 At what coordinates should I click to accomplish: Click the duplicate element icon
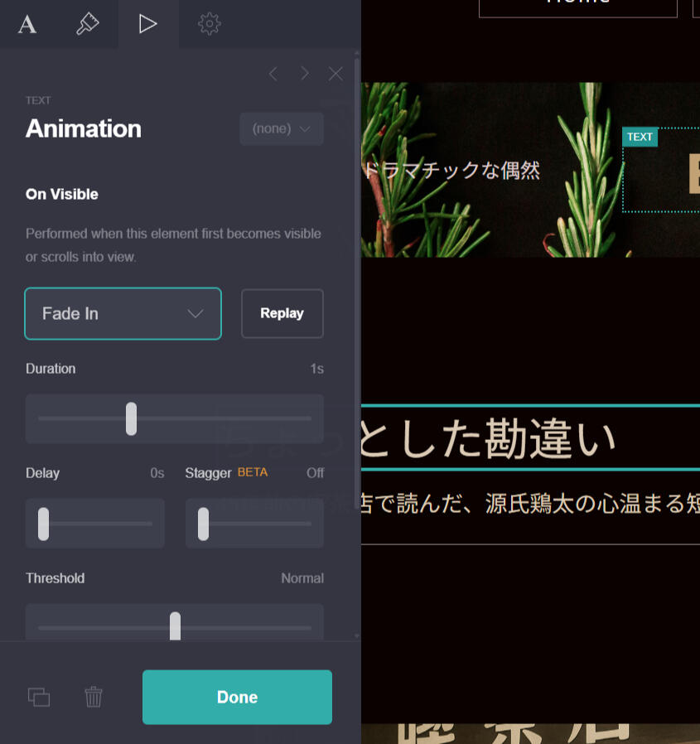click(x=39, y=697)
